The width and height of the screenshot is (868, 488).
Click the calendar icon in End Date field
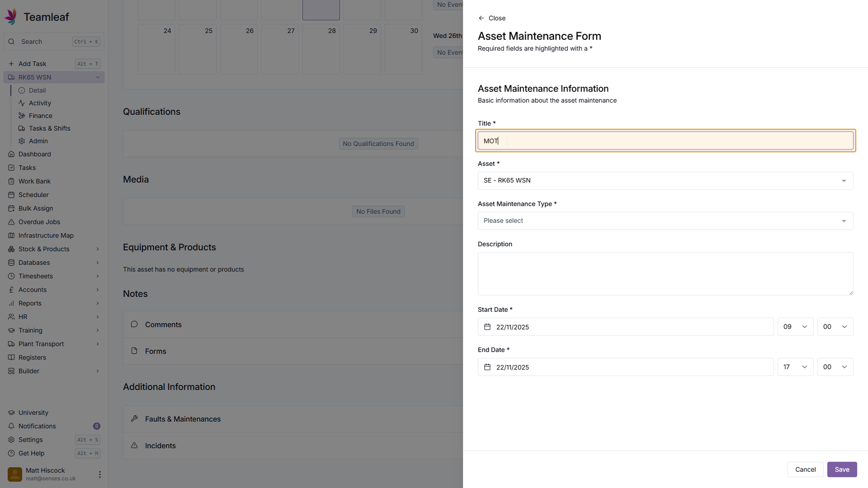click(487, 367)
